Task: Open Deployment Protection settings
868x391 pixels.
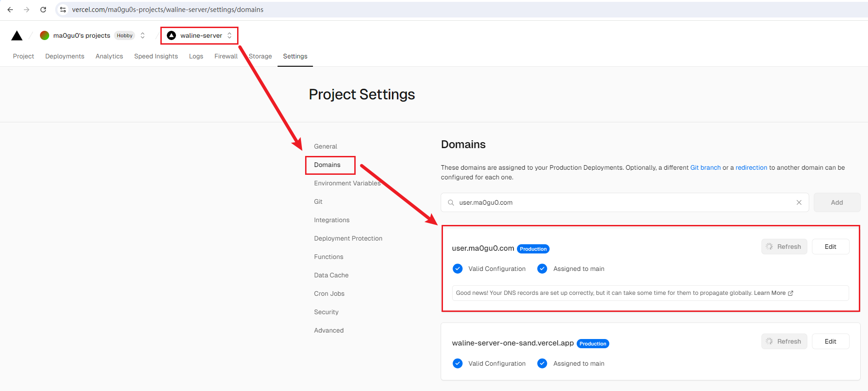Action: pos(348,238)
